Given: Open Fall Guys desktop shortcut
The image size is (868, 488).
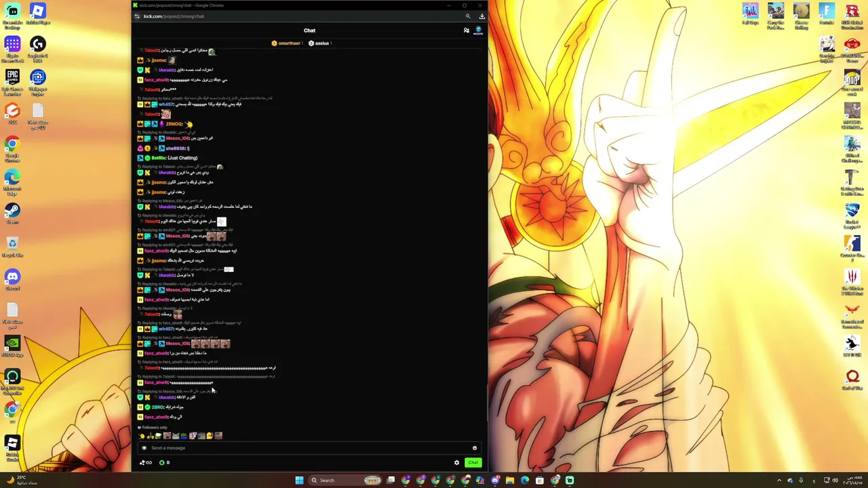Looking at the screenshot, I should pyautogui.click(x=750, y=14).
